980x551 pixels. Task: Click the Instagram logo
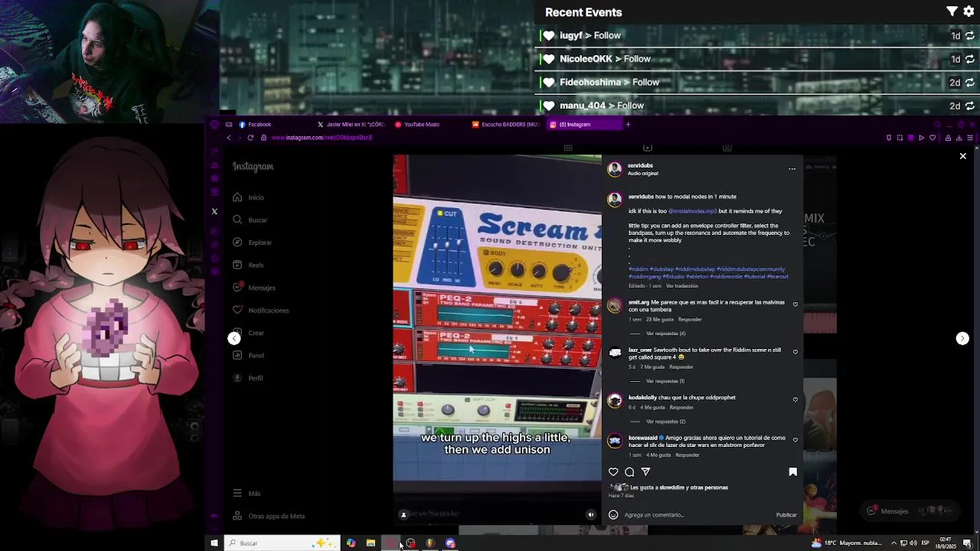point(253,167)
